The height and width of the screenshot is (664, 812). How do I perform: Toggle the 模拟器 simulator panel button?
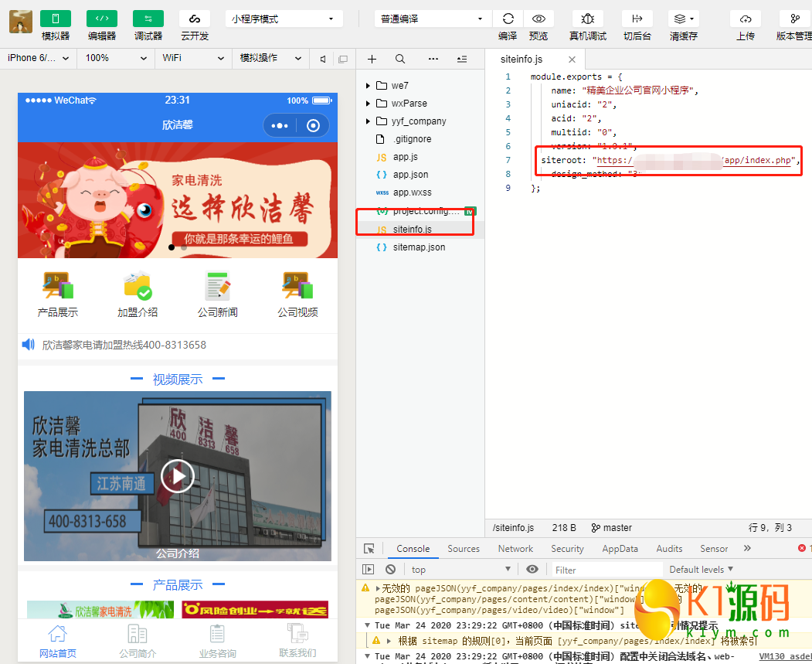click(x=56, y=19)
